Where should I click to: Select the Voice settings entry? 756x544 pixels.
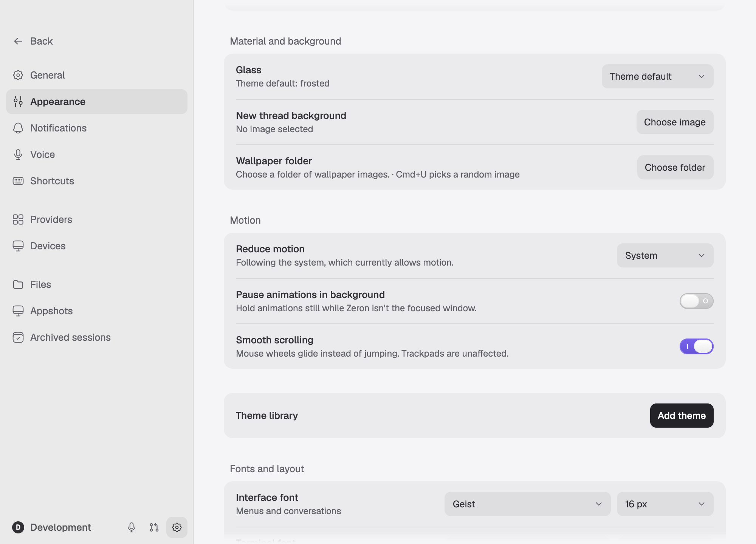(97, 155)
